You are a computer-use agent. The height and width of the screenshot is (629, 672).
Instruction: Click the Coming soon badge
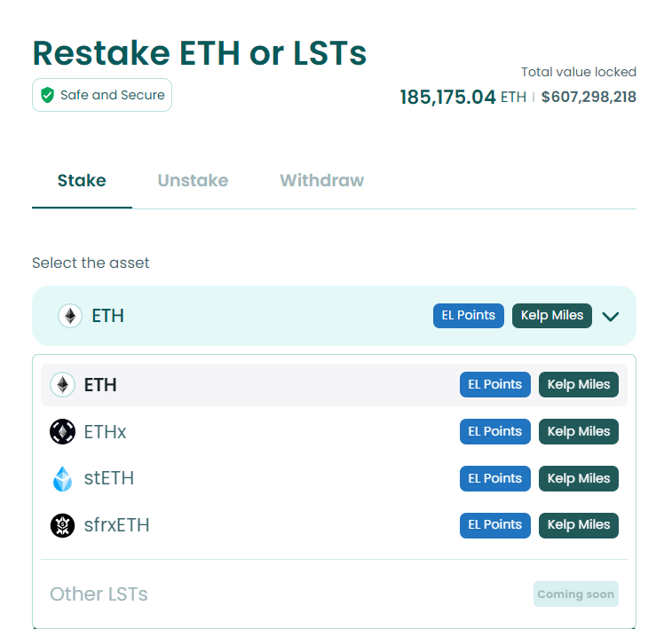click(x=575, y=594)
